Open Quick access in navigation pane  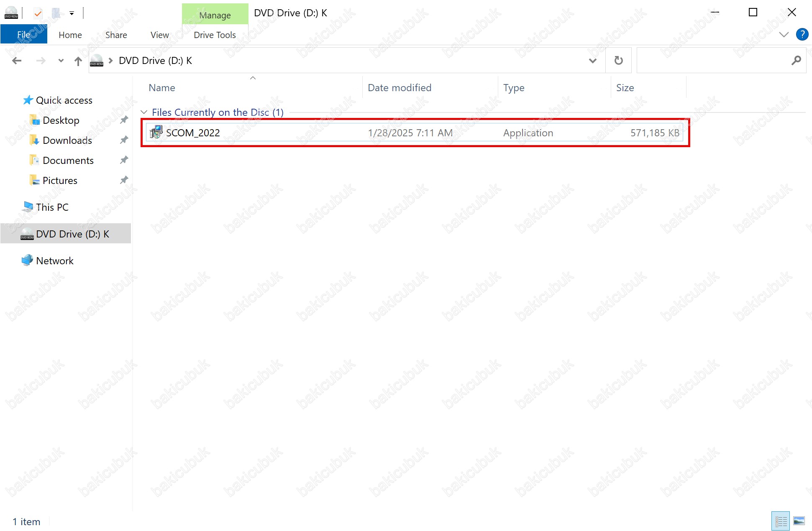[x=64, y=100]
